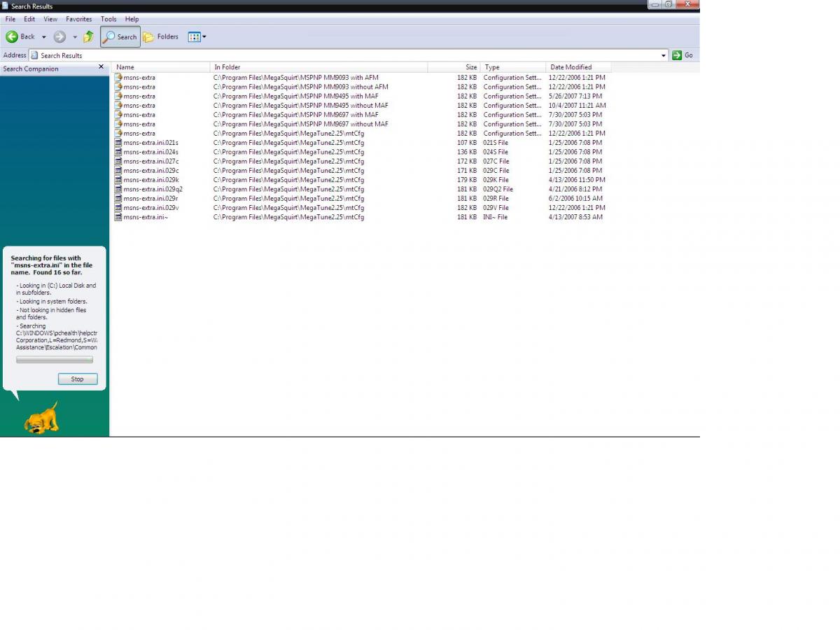Click the Address bar Search Results icon
The image size is (840, 630).
34,55
